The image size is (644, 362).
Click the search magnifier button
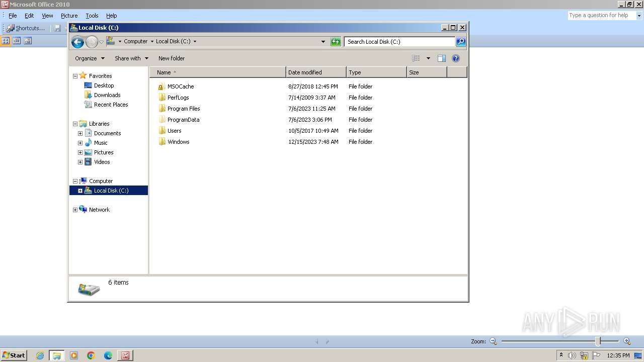(x=461, y=42)
